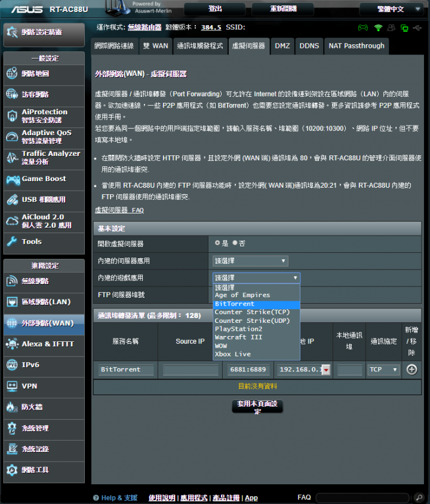Open network tools gear icon

12,469
